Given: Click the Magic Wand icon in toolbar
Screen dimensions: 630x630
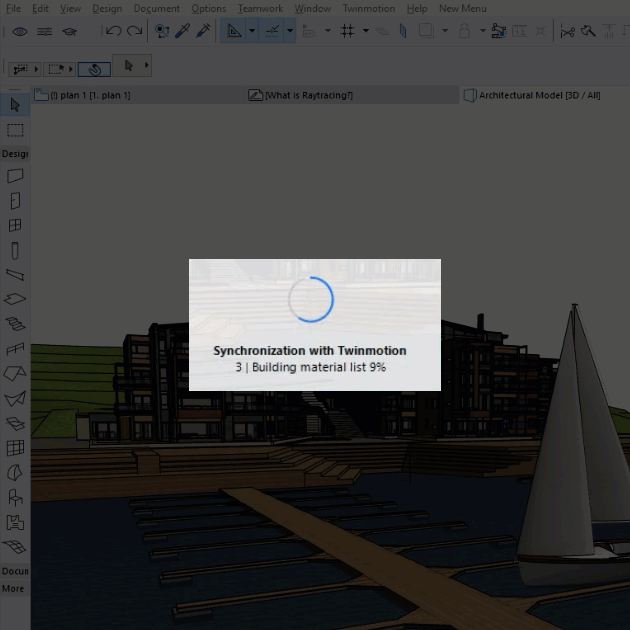Looking at the screenshot, I should pyautogui.click(x=588, y=31).
